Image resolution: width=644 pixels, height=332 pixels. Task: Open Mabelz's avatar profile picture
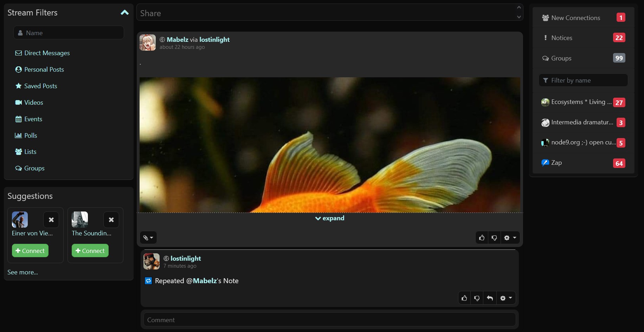tap(148, 43)
